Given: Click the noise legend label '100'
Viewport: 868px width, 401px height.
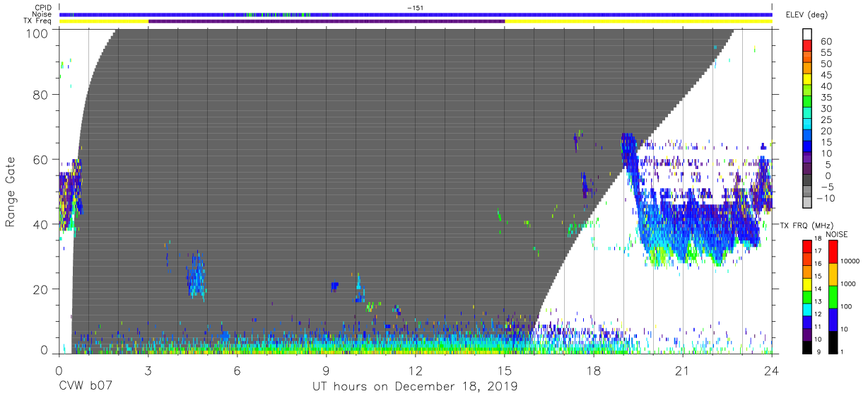Looking at the screenshot, I should tap(846, 306).
